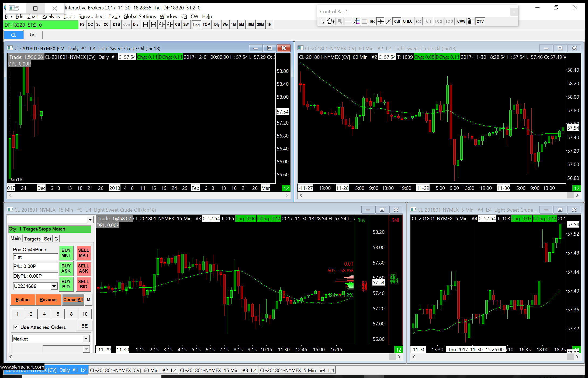Viewport: 588px width, 378px height.
Task: Open the Targets tab in trade window
Action: [x=32, y=239]
